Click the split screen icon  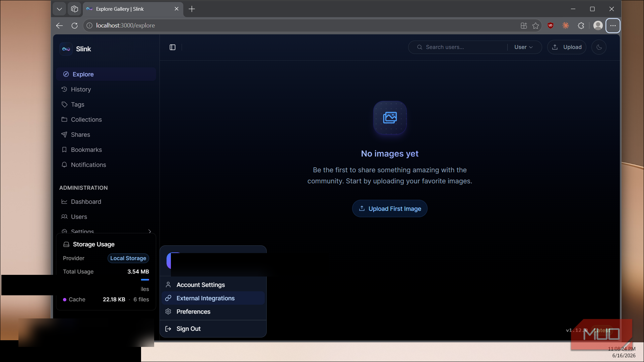click(524, 25)
